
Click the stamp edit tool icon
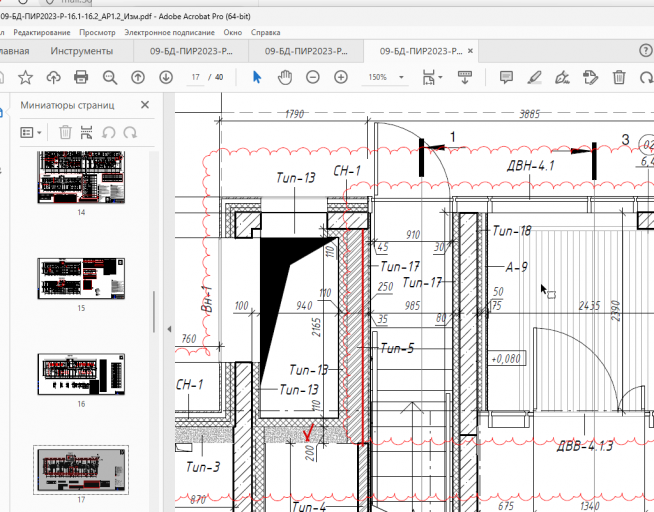tap(590, 78)
